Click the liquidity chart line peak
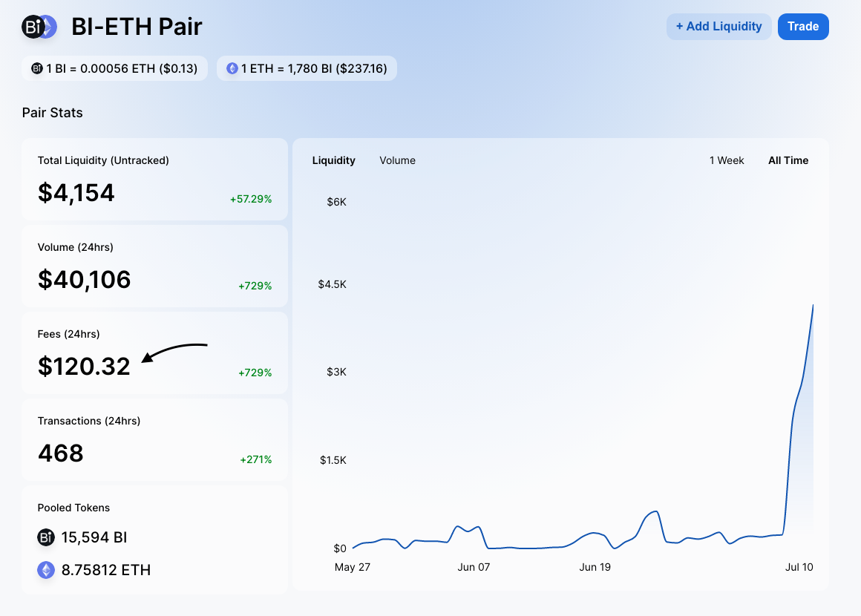 tap(813, 306)
